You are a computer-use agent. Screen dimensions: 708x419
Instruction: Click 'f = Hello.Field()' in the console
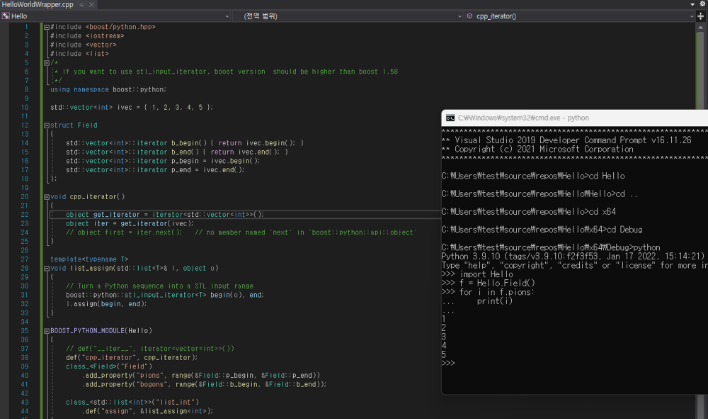(497, 284)
